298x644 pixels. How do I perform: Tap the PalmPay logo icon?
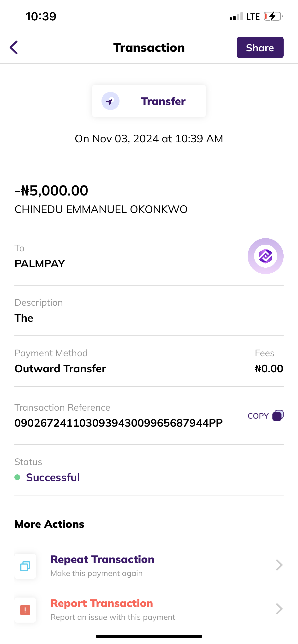tap(265, 256)
